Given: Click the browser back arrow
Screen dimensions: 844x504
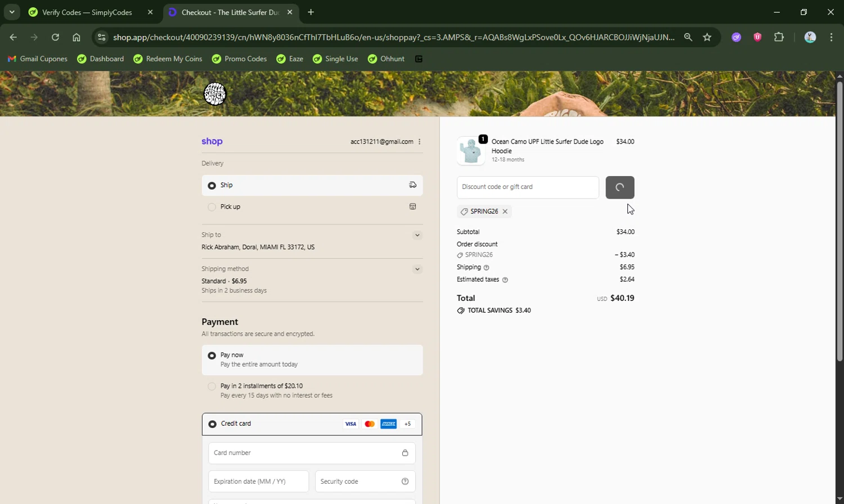Looking at the screenshot, I should 13,37.
